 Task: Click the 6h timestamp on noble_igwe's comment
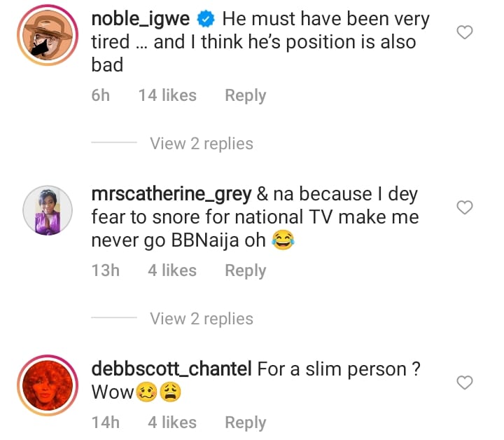pyautogui.click(x=101, y=95)
